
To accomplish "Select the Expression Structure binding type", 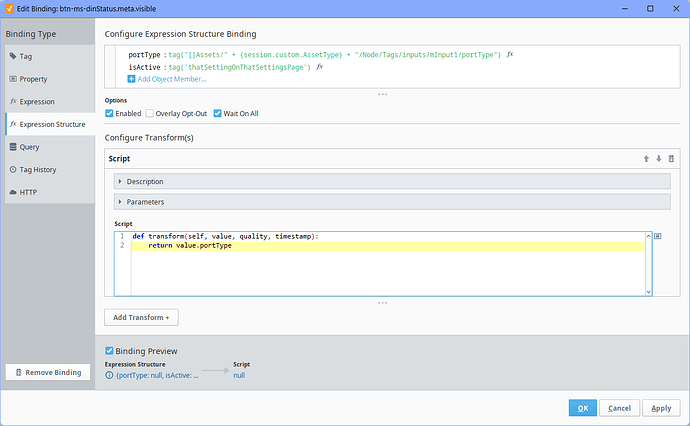I will tap(50, 125).
